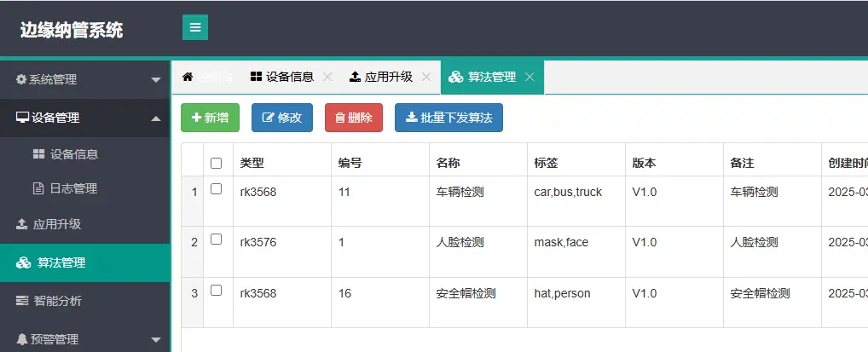The width and height of the screenshot is (868, 352).
Task: Click the red 删除 button
Action: coord(354,118)
